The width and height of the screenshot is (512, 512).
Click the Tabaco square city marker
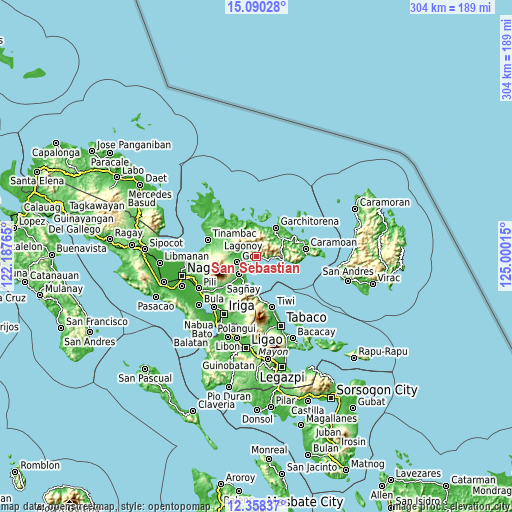click(x=281, y=326)
